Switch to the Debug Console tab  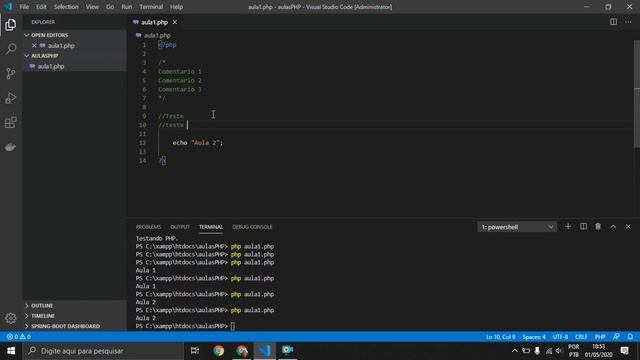(252, 227)
